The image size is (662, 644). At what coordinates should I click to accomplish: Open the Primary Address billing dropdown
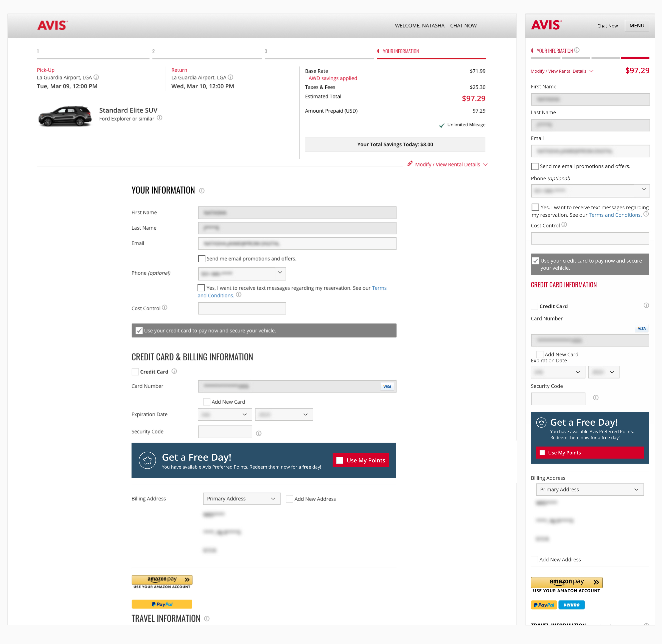click(241, 499)
